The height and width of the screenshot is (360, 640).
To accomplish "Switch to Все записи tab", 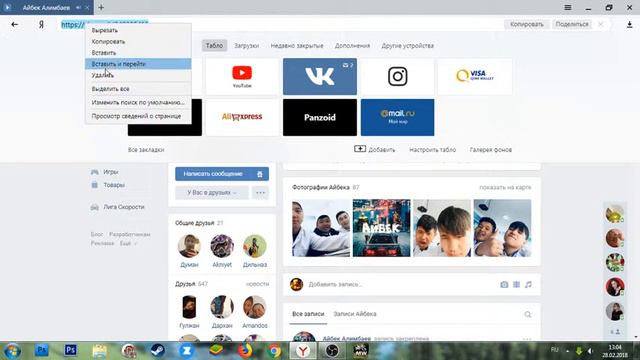I will (308, 314).
